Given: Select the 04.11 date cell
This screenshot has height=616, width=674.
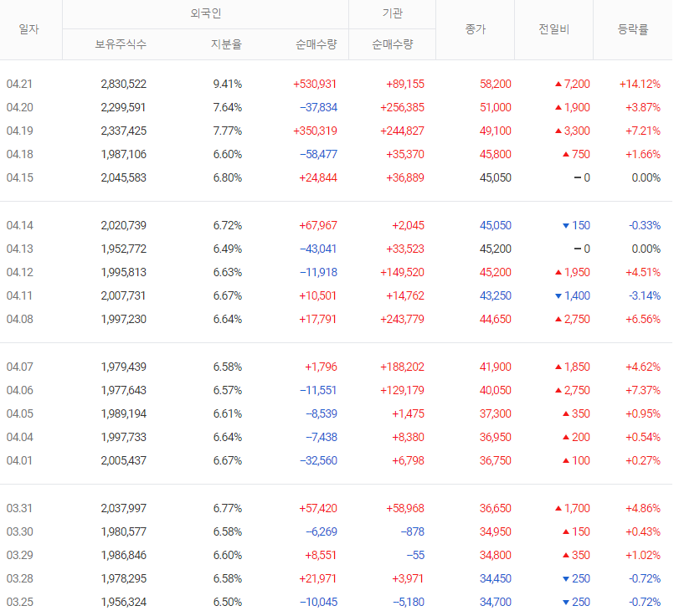Looking at the screenshot, I should click(19, 295).
